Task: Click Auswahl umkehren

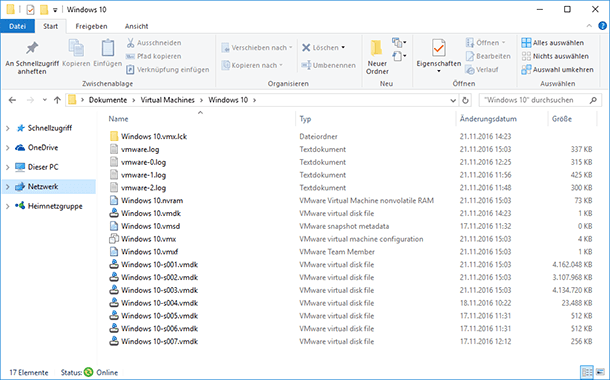Action: 557,70
